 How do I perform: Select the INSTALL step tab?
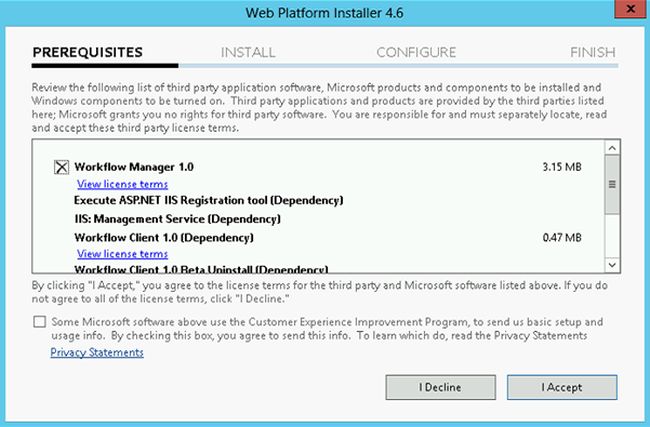click(248, 52)
